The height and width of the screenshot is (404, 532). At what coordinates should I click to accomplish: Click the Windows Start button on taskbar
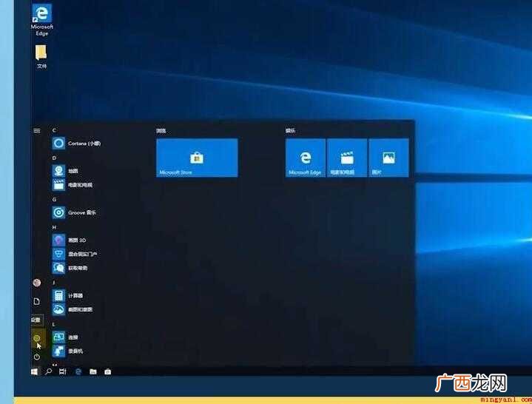click(34, 371)
